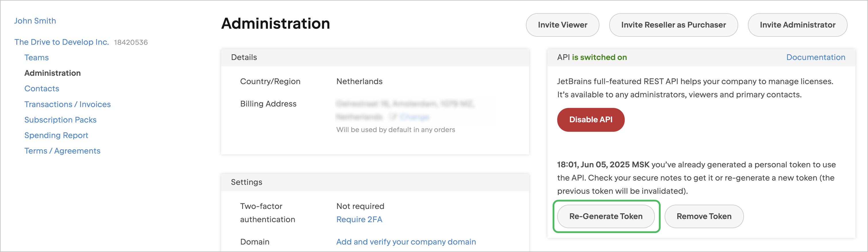Remove the existing API Token

coord(704,216)
